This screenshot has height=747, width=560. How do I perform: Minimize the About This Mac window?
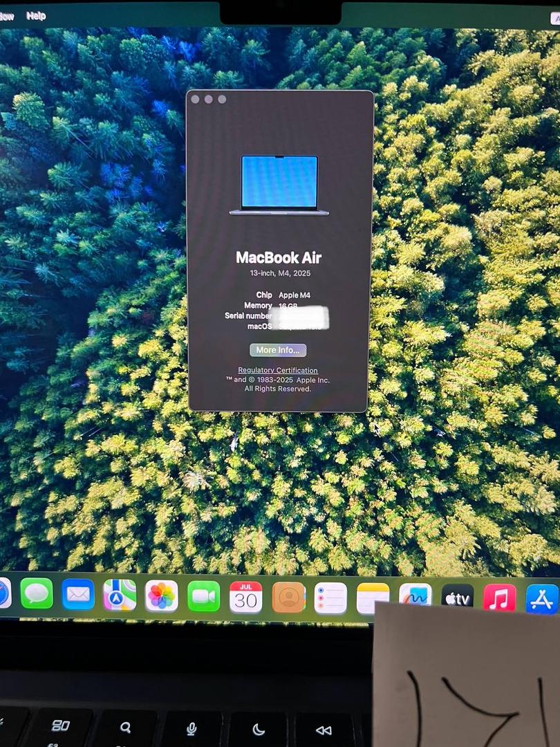(209, 99)
